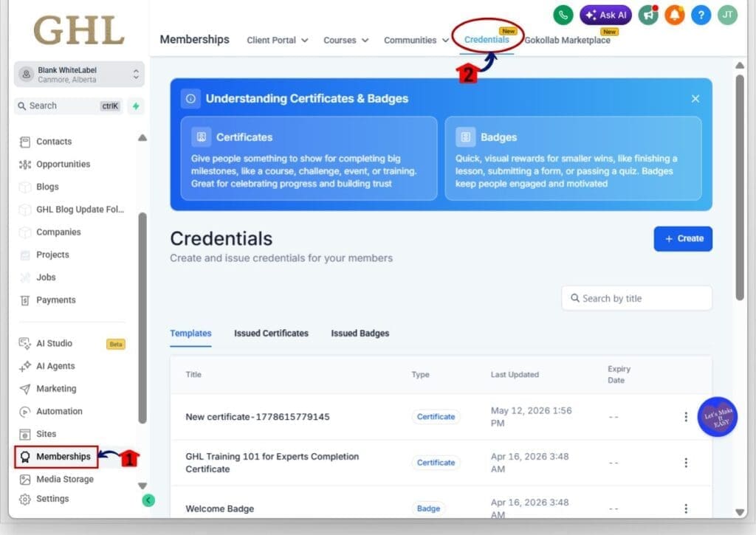
Task: Open Projects in the sidebar
Action: point(52,255)
